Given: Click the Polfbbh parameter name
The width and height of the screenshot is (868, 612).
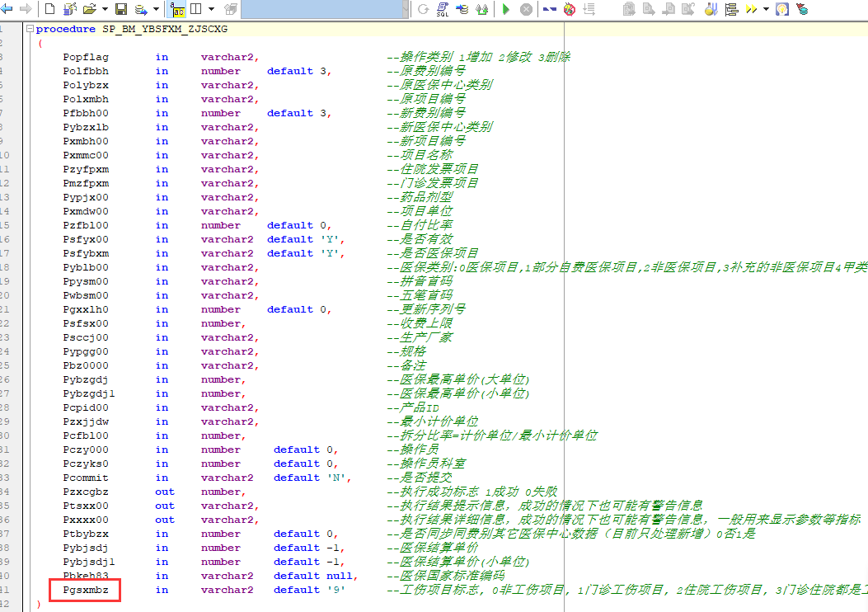Looking at the screenshot, I should pyautogui.click(x=86, y=71).
